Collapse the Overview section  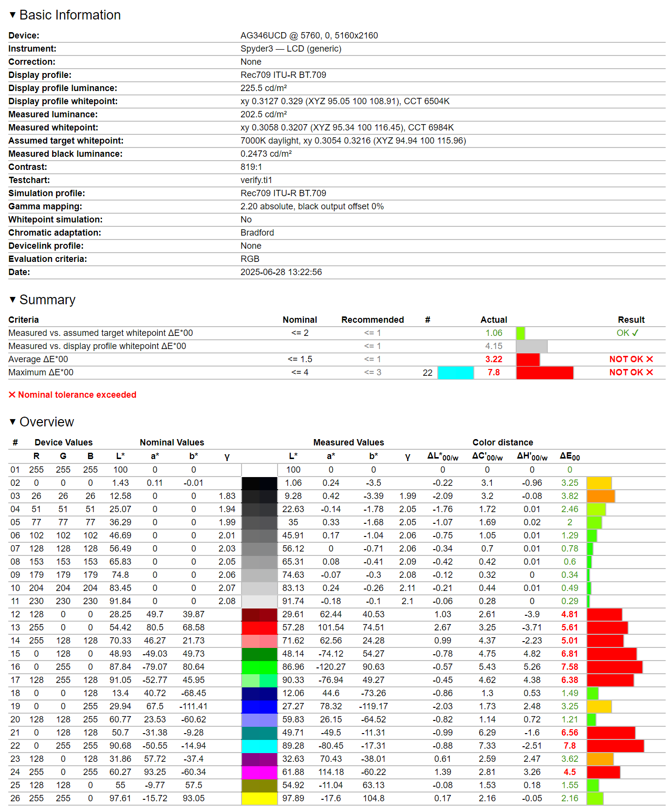click(13, 422)
